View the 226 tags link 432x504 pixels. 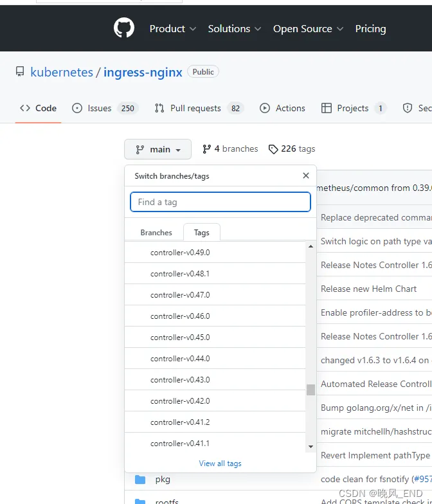292,149
